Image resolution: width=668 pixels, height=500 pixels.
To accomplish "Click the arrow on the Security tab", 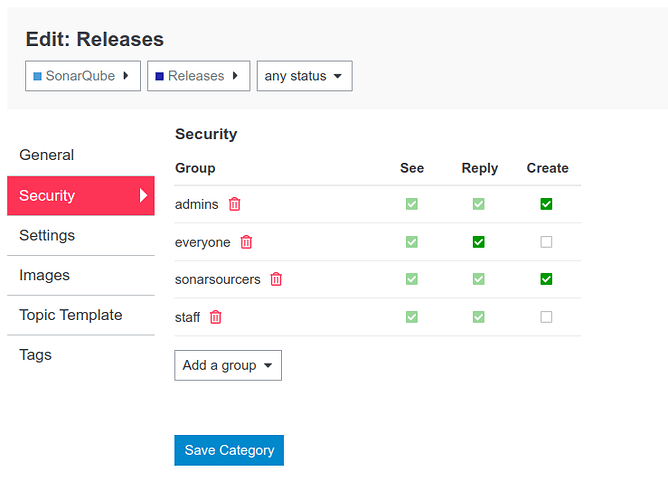I will [x=144, y=195].
